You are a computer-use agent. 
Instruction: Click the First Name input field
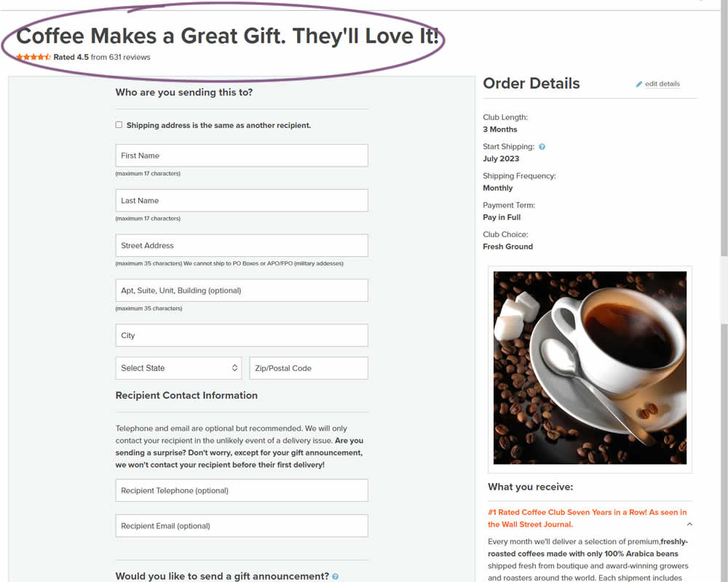[x=242, y=156]
